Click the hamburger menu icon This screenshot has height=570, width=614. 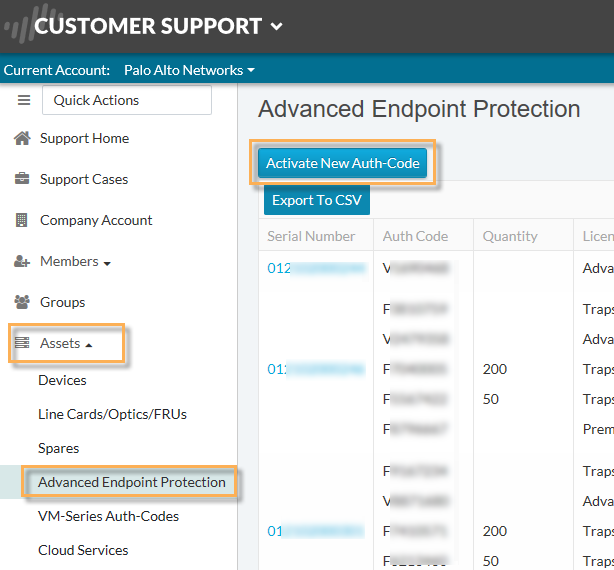tap(24, 100)
